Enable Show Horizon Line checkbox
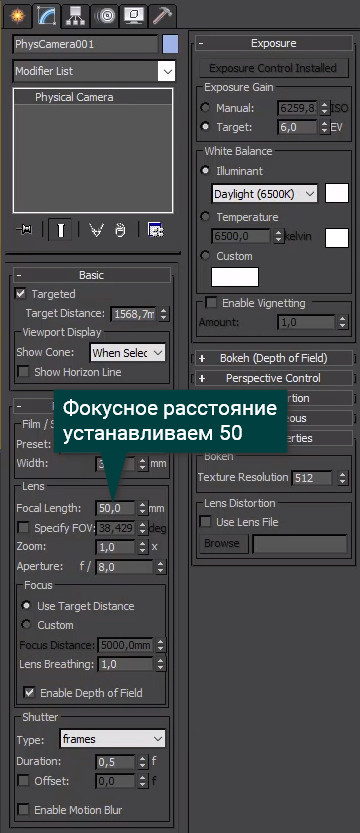The width and height of the screenshot is (360, 833). tap(23, 372)
